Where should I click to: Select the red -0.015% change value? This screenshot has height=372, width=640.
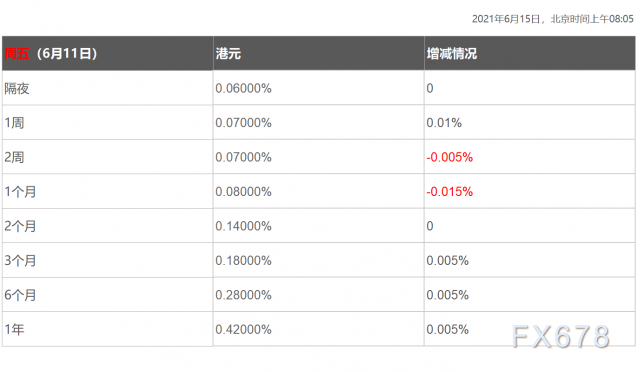coord(449,192)
